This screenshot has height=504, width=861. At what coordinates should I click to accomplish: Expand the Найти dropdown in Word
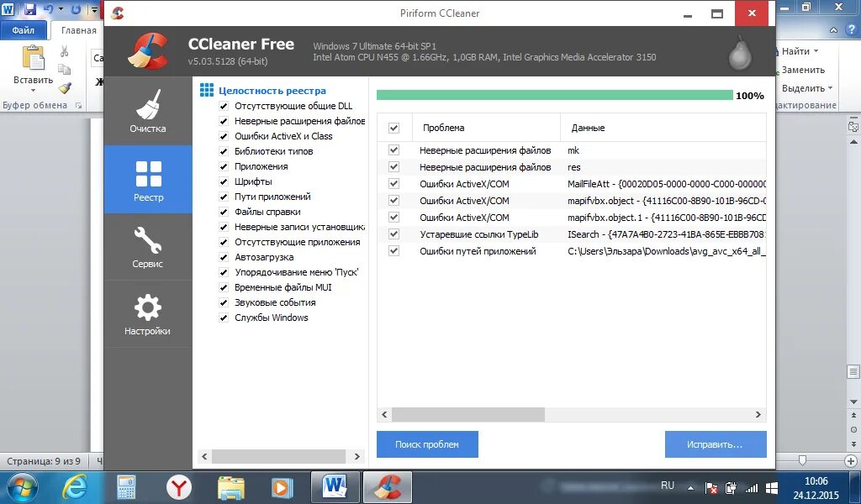816,51
